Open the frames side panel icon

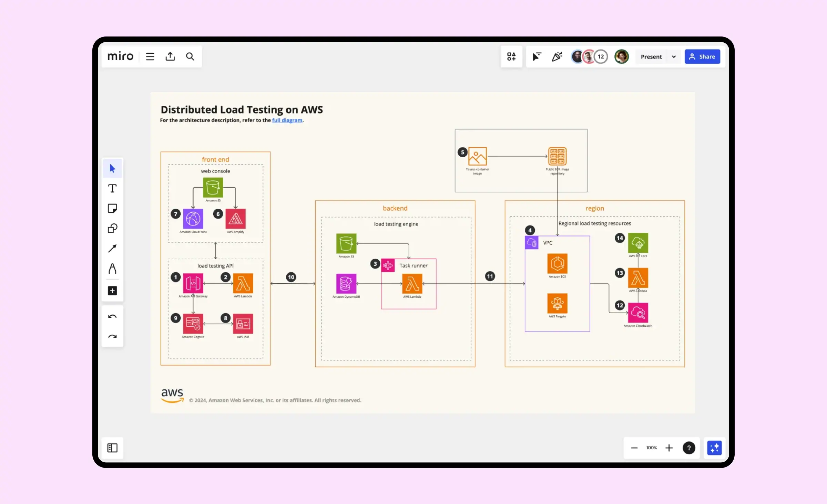pyautogui.click(x=112, y=448)
